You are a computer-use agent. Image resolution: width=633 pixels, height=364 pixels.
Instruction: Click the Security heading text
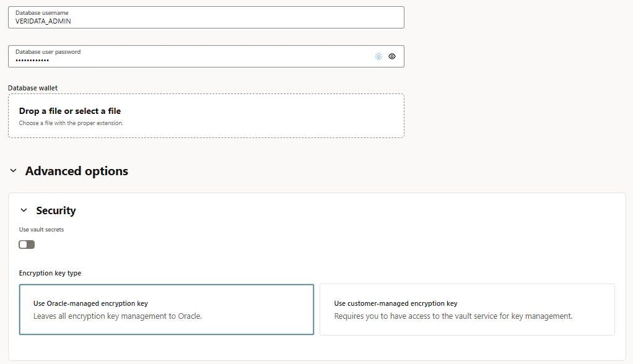pyautogui.click(x=56, y=210)
